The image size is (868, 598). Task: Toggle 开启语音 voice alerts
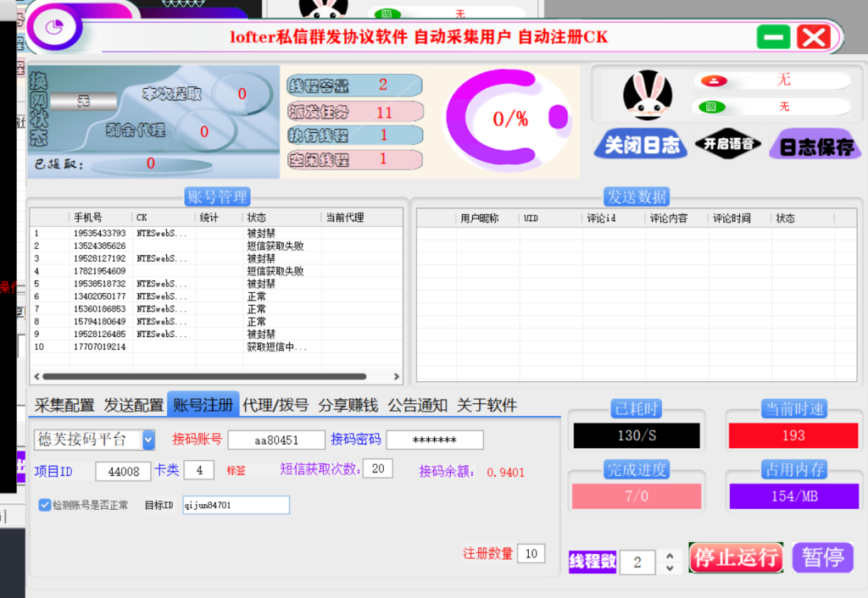point(730,144)
